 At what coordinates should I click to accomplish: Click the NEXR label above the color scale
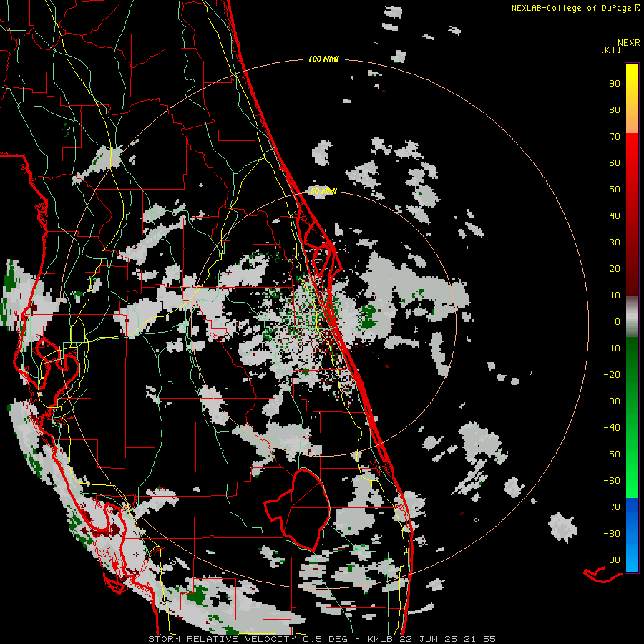628,43
